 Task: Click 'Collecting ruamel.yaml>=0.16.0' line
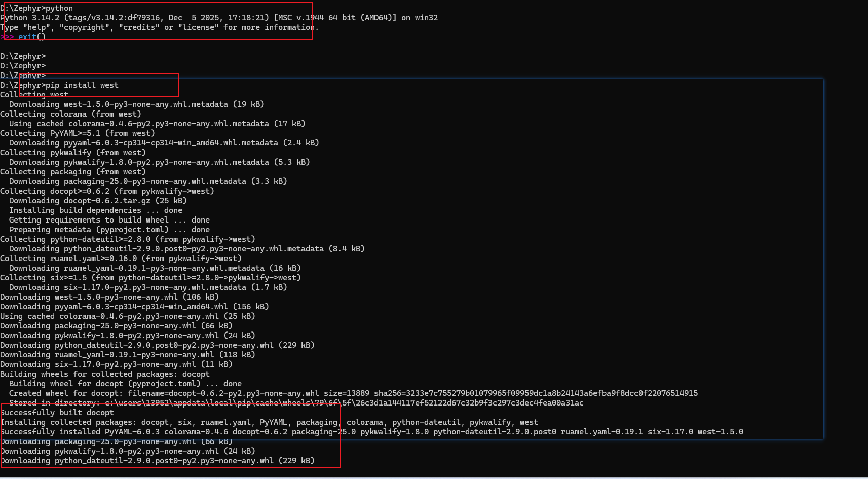coord(121,259)
